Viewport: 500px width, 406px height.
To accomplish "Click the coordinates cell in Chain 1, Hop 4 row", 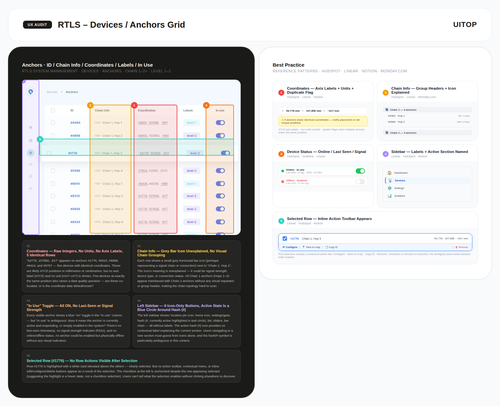I will tap(153, 171).
